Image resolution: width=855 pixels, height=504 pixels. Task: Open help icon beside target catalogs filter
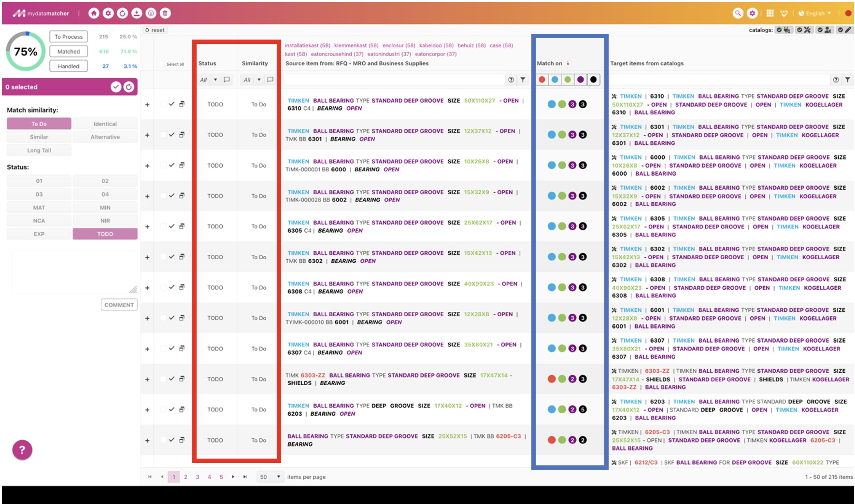pos(836,80)
